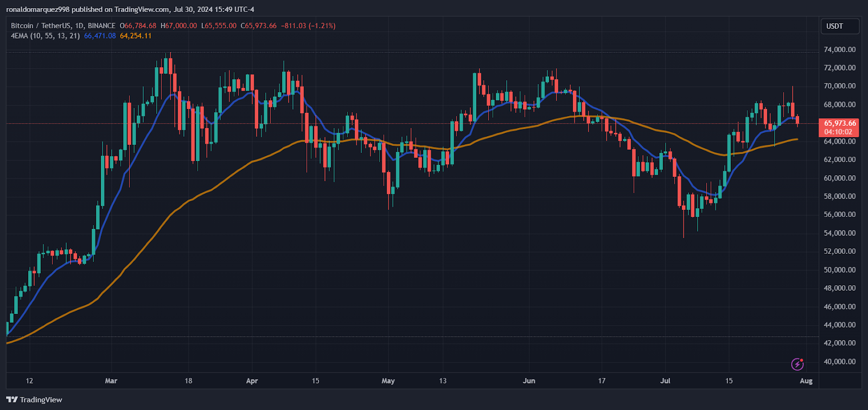This screenshot has width=868, height=410.
Task: Click the TradingView wordmark text at bottom
Action: click(x=41, y=400)
